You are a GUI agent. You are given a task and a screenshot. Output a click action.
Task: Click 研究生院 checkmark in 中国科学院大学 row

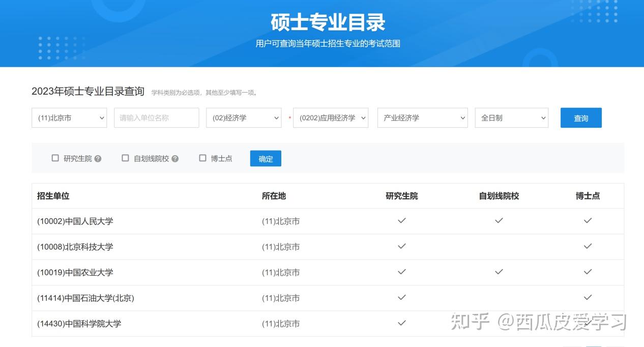pos(402,323)
